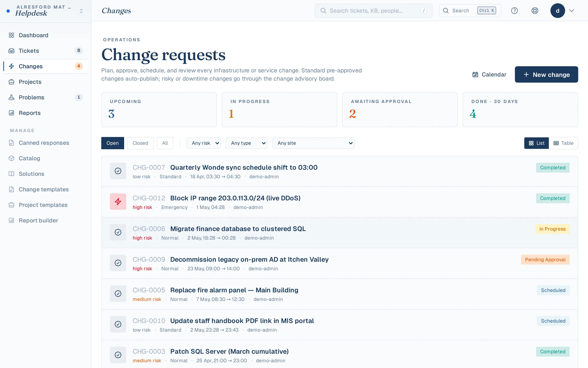This screenshot has height=368, width=588.
Task: Open Block IP range 203.0.113.0/24 change
Action: 235,198
